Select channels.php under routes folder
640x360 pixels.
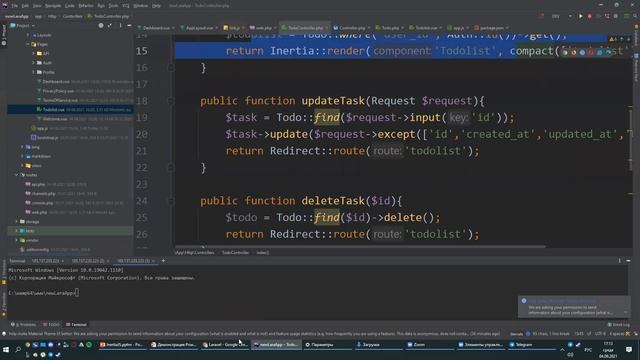(x=43, y=193)
